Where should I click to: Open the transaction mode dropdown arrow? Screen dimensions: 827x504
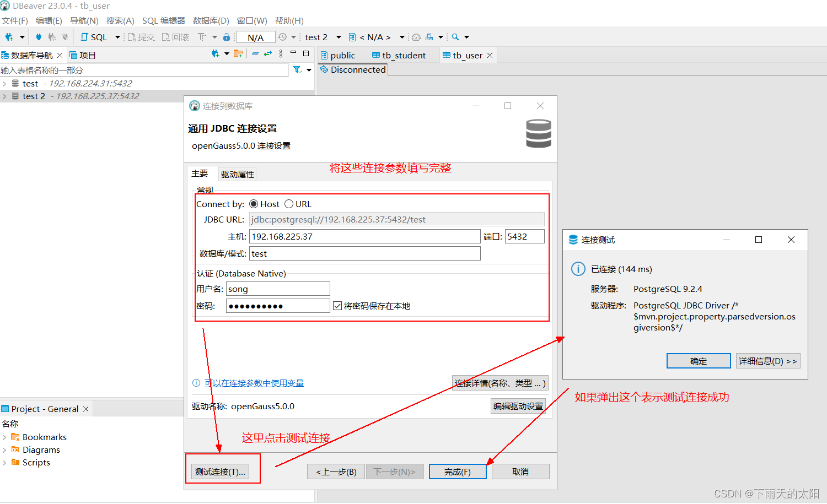214,37
